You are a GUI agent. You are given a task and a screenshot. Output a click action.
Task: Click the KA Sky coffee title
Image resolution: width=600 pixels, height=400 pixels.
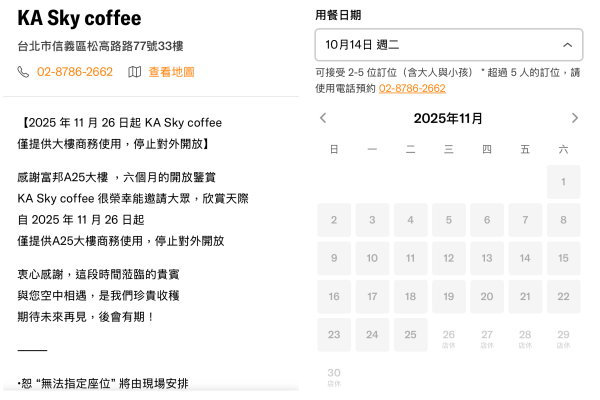79,18
